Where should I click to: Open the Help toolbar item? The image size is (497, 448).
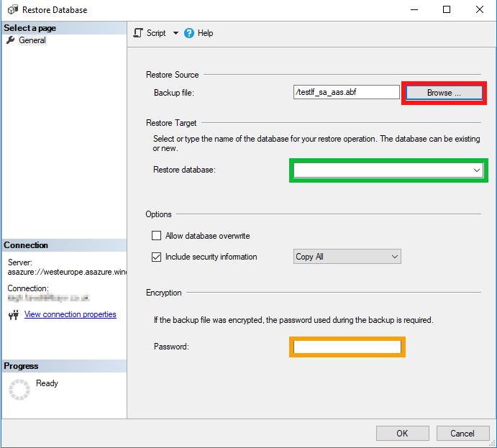tap(205, 33)
